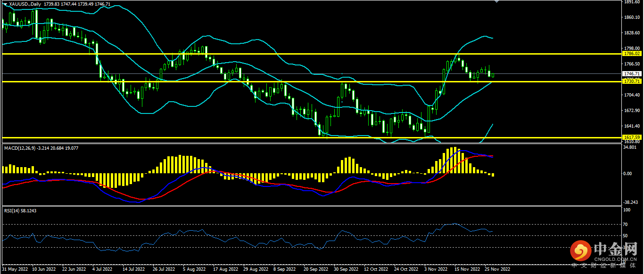Click the RSI 70 level scale label

(x=626, y=224)
